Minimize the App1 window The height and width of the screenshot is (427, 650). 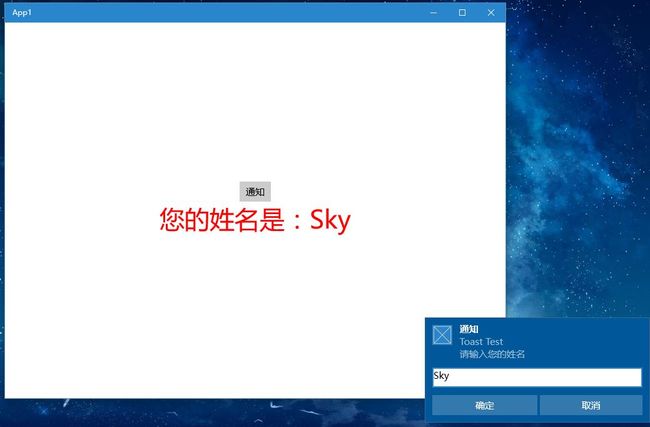(x=434, y=12)
